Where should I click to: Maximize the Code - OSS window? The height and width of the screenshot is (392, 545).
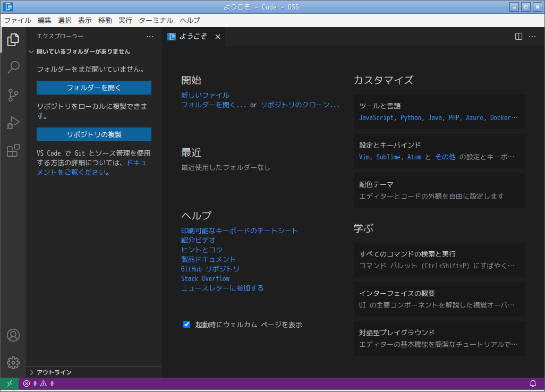(x=526, y=7)
